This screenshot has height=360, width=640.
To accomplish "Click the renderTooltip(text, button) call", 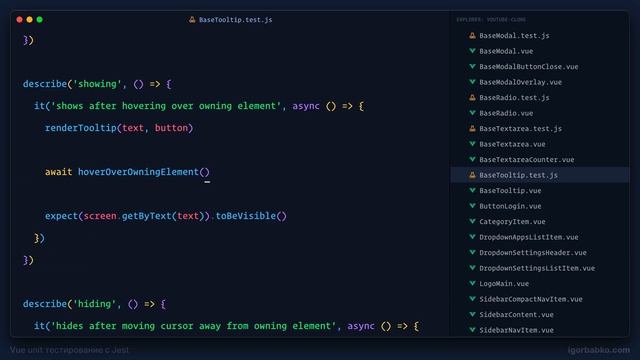I will point(119,128).
